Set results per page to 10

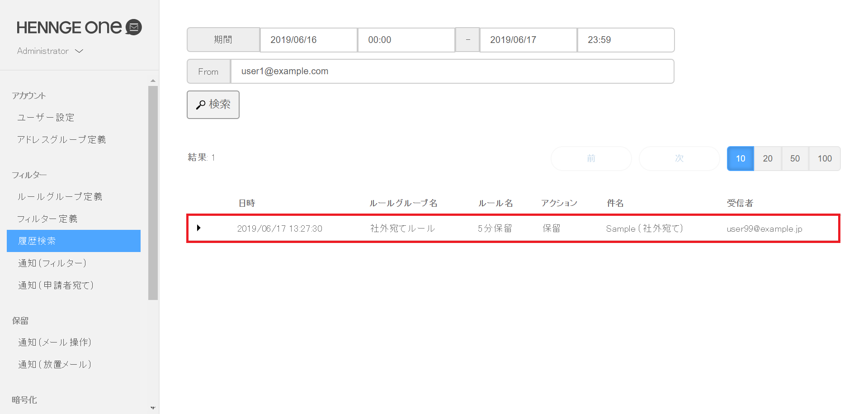(x=741, y=158)
